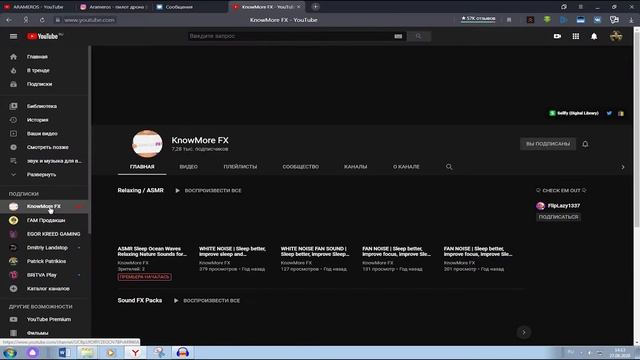Viewport: 640px width, 360px height.
Task: Open the Sound FX Packs section title
Action: 140,300
